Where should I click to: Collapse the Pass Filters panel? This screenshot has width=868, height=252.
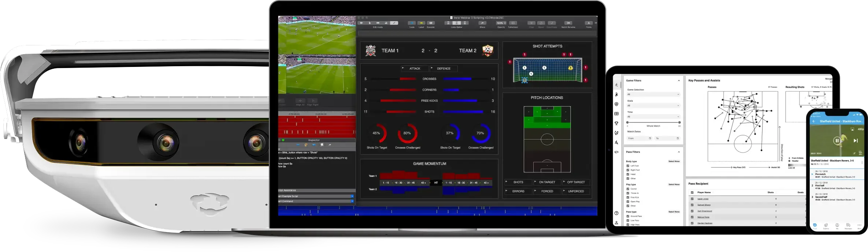point(679,152)
